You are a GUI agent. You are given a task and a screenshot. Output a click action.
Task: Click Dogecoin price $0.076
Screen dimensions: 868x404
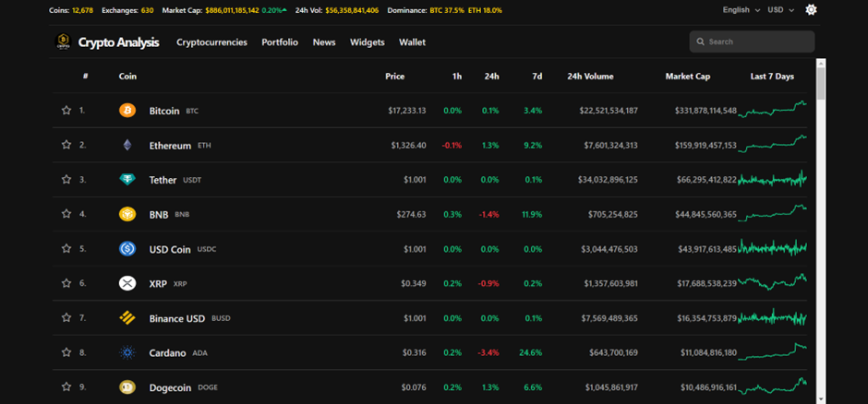click(x=414, y=387)
